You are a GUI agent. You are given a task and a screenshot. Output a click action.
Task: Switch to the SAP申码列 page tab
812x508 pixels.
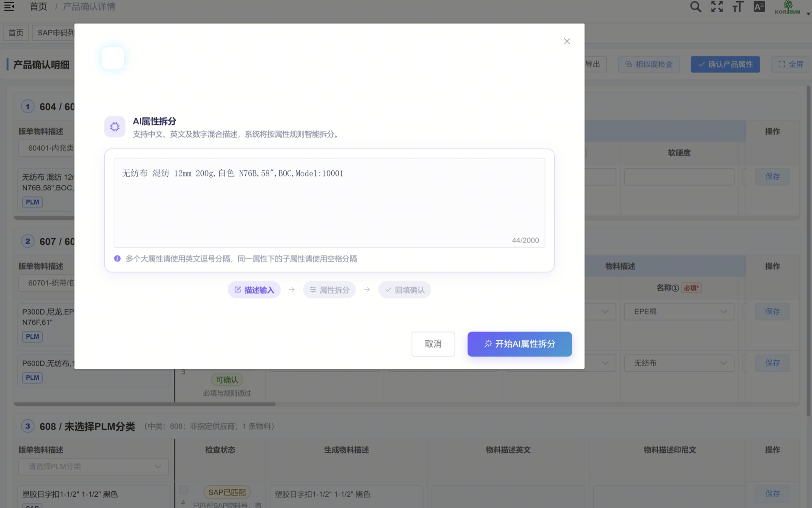click(54, 33)
